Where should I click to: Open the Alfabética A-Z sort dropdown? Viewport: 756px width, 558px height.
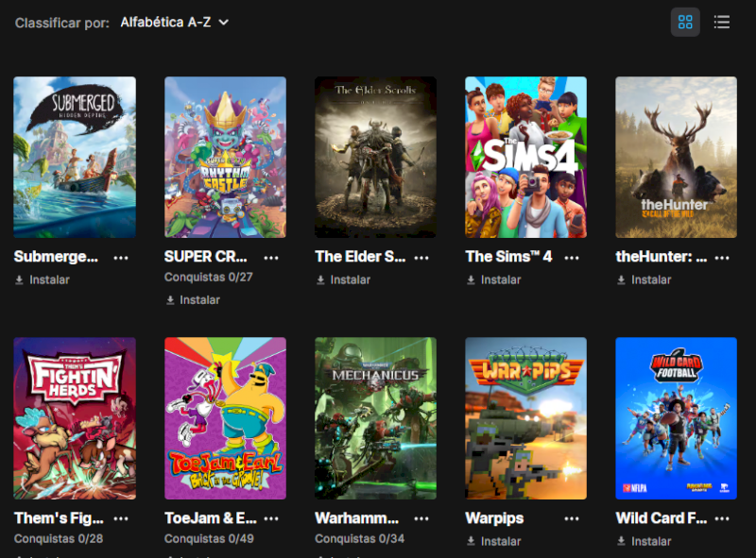[x=175, y=22]
